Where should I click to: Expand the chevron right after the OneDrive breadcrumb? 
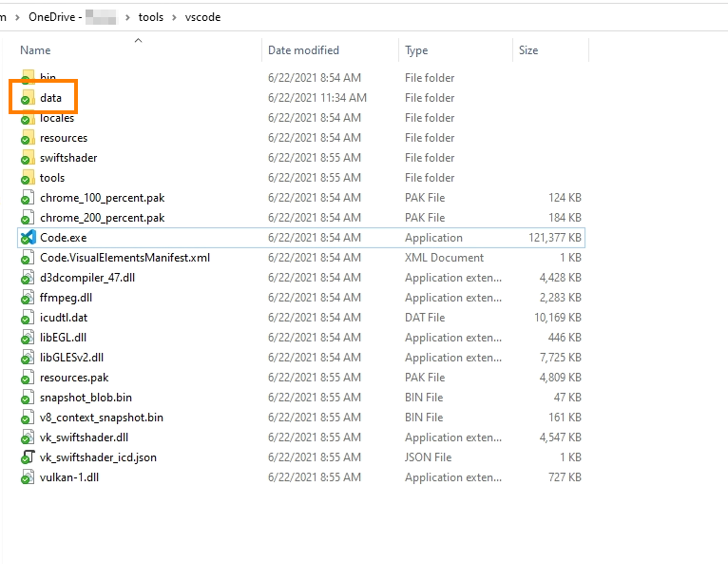point(127,18)
